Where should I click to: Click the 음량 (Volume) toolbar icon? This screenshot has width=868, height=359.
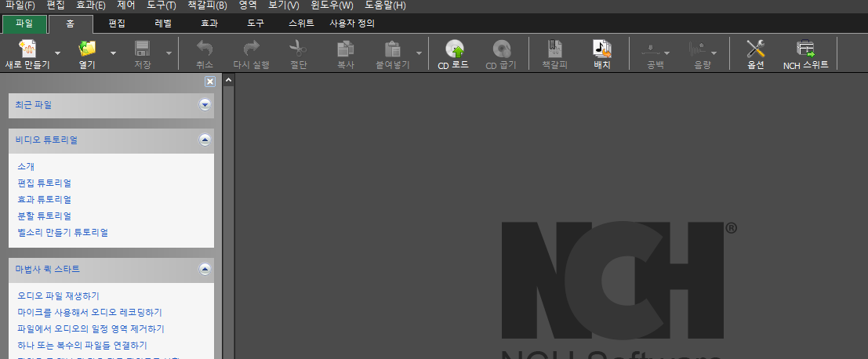coord(698,49)
